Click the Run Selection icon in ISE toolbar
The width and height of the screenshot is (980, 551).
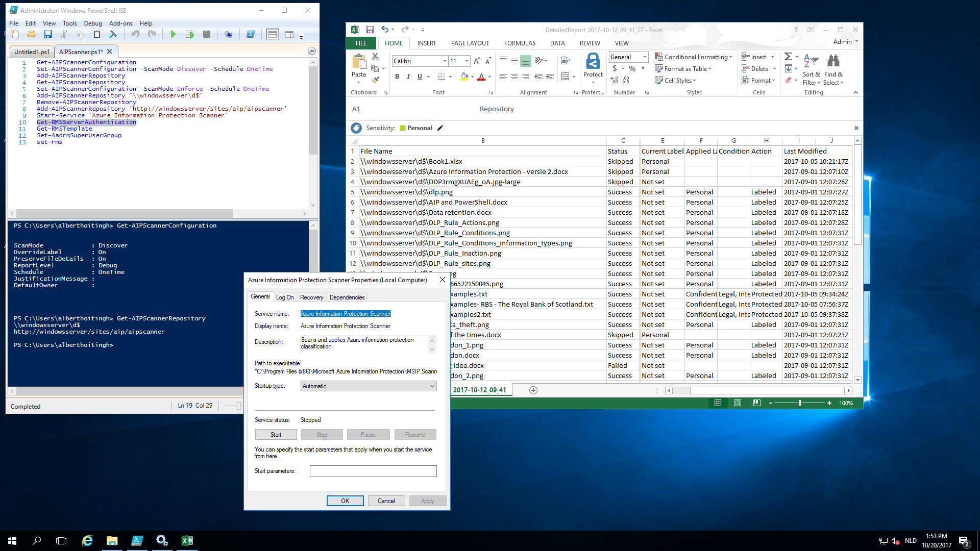pos(190,34)
